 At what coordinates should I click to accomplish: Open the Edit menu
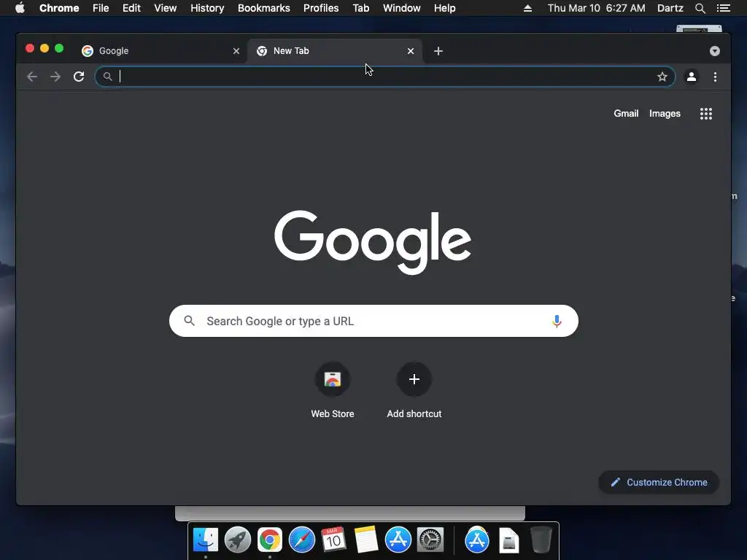(131, 8)
